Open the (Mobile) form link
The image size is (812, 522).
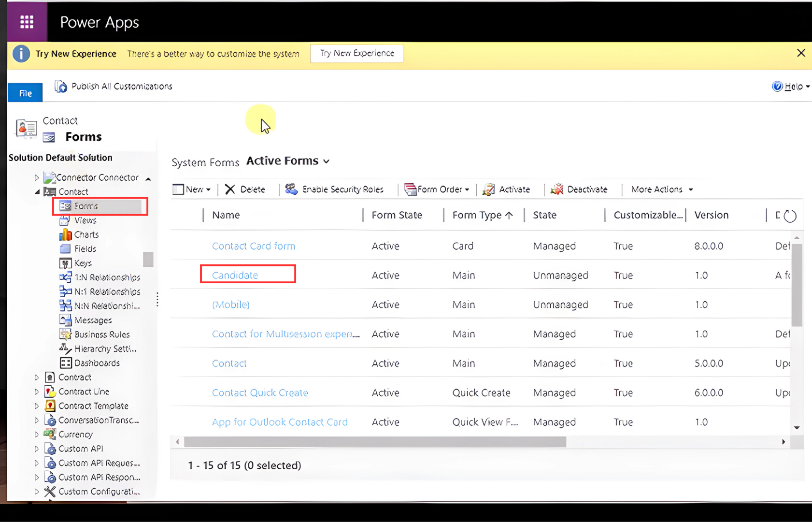click(x=230, y=304)
